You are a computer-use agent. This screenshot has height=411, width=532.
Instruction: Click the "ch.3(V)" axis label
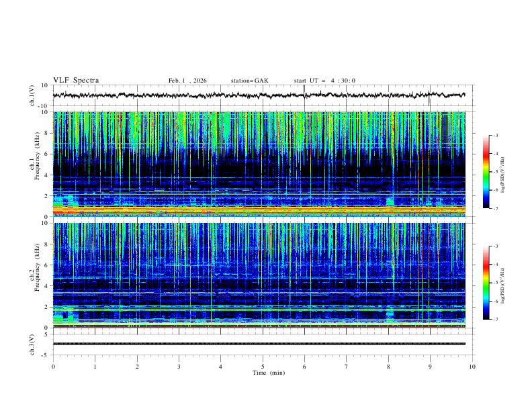coord(32,345)
